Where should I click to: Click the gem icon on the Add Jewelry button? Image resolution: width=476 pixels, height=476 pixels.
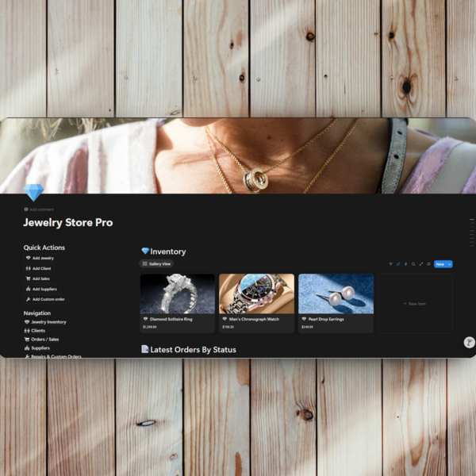tap(29, 258)
